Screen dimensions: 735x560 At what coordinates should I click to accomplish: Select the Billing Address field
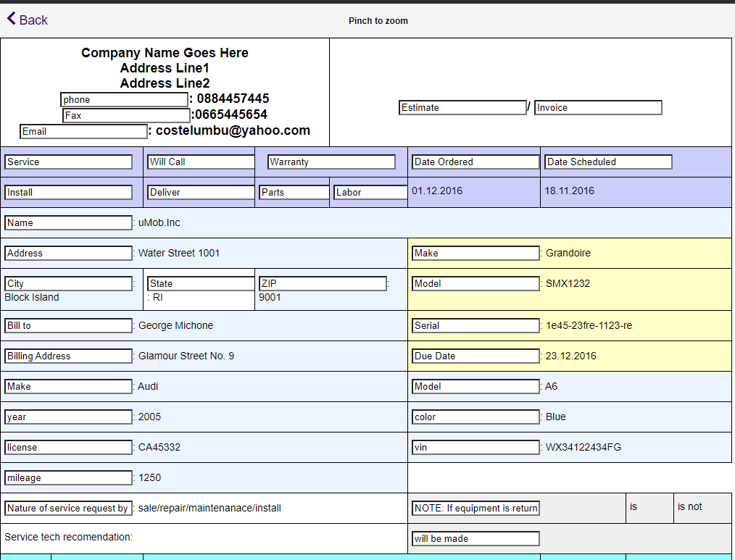point(68,356)
